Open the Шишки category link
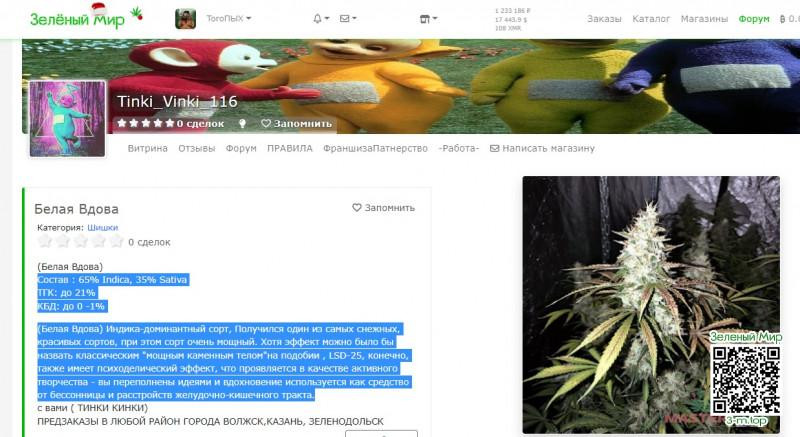Image resolution: width=800 pixels, height=437 pixels. click(x=103, y=227)
